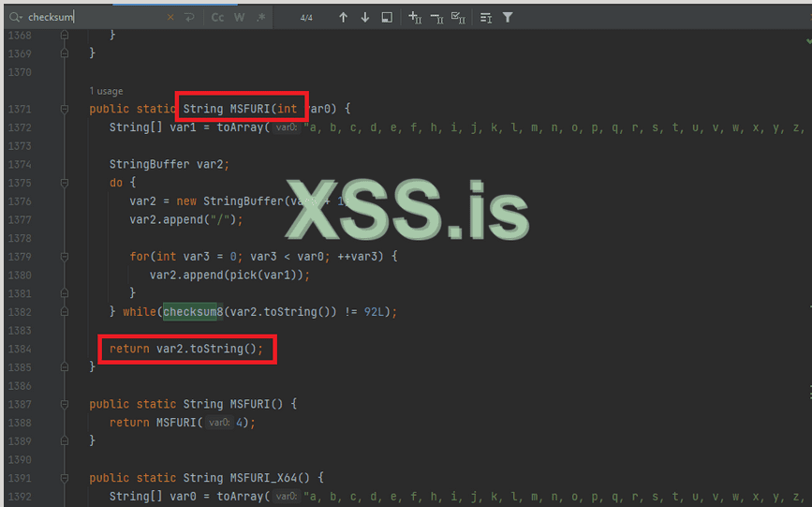Open search filter funnel options
Screen dimensions: 812x507
508,18
